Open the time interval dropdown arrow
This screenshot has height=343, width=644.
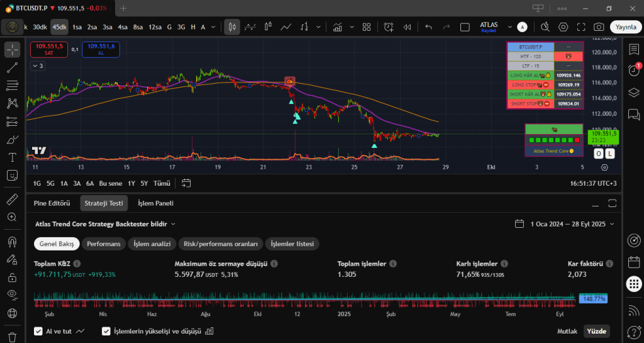tap(214, 27)
